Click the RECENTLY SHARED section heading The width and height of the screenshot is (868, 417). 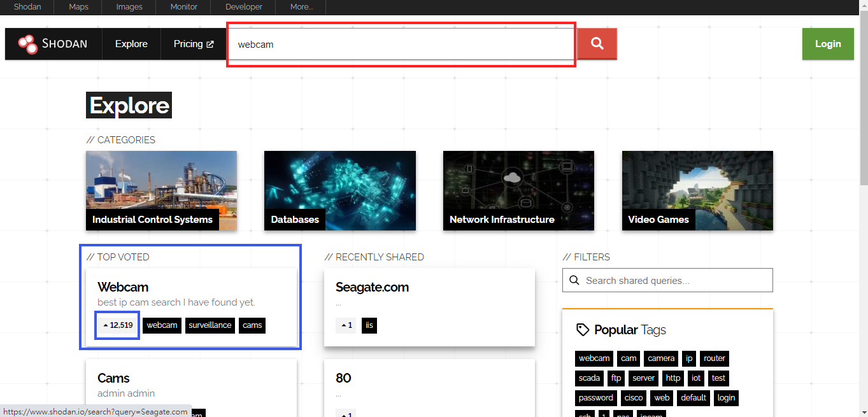[374, 257]
